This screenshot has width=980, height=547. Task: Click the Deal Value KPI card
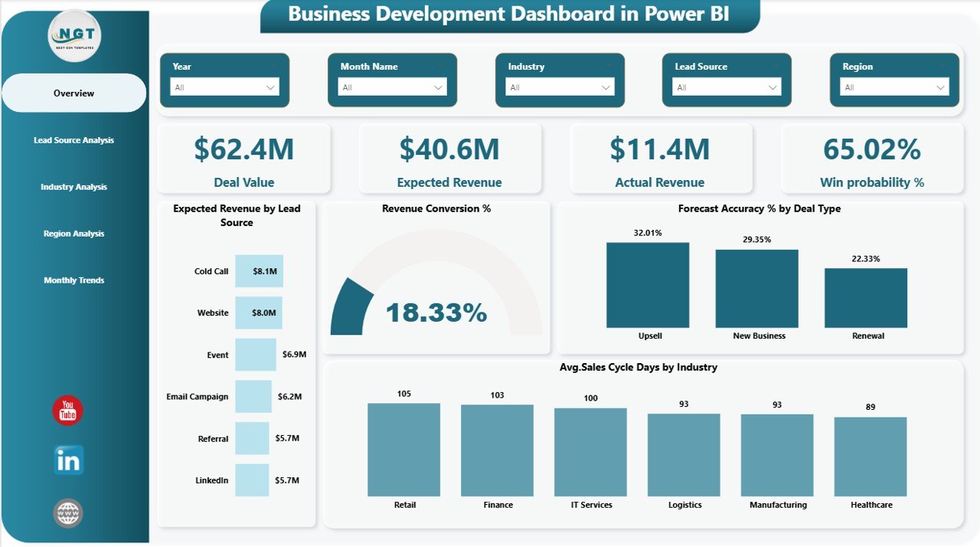point(243,157)
